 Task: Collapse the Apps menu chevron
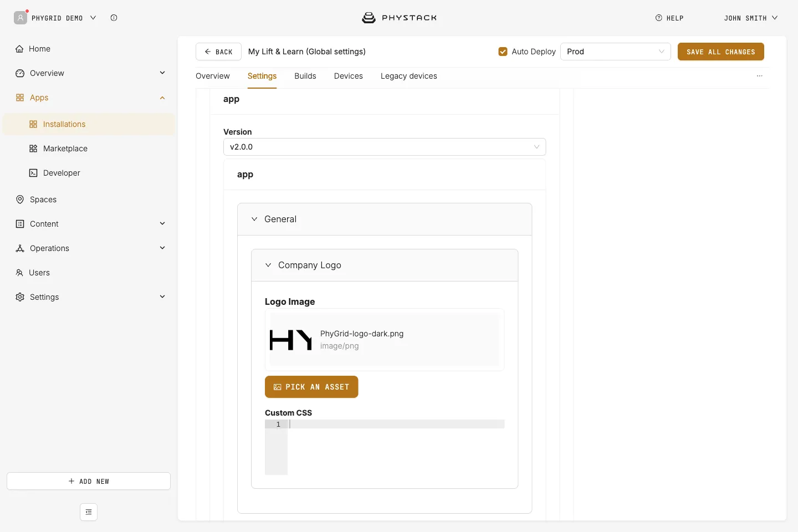click(x=162, y=98)
